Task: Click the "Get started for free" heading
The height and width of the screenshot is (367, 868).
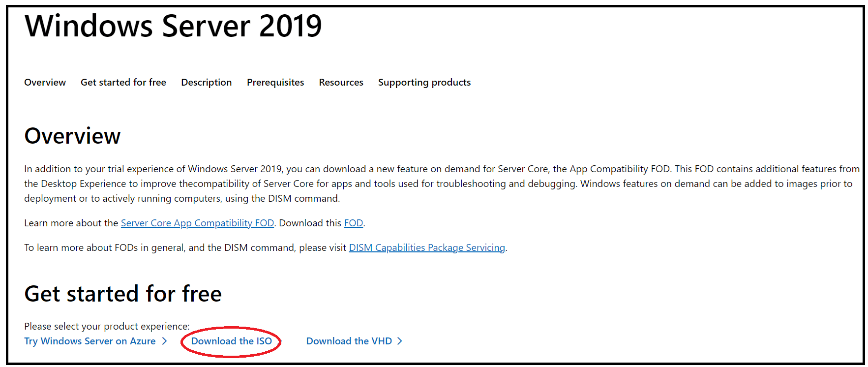Action: point(123,294)
